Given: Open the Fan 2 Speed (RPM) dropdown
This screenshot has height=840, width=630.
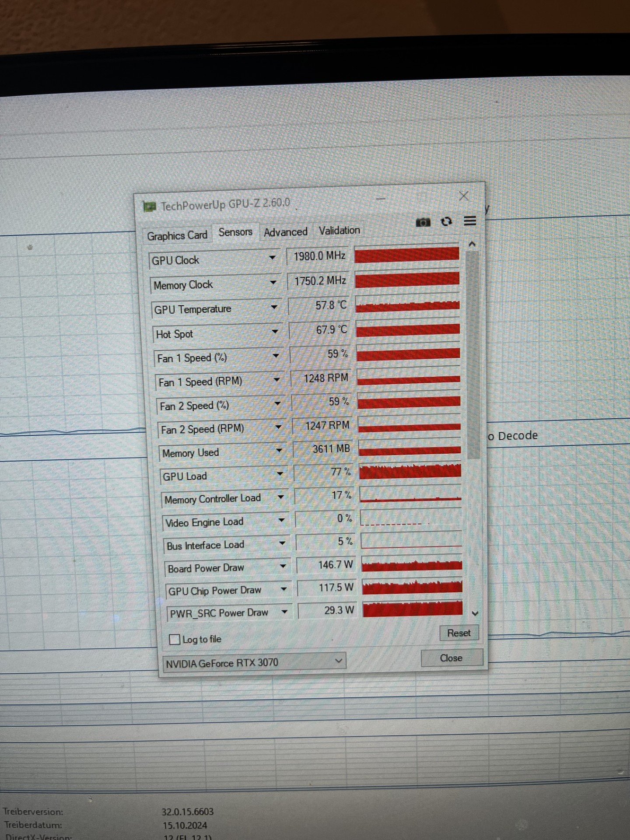Looking at the screenshot, I should click(x=278, y=427).
